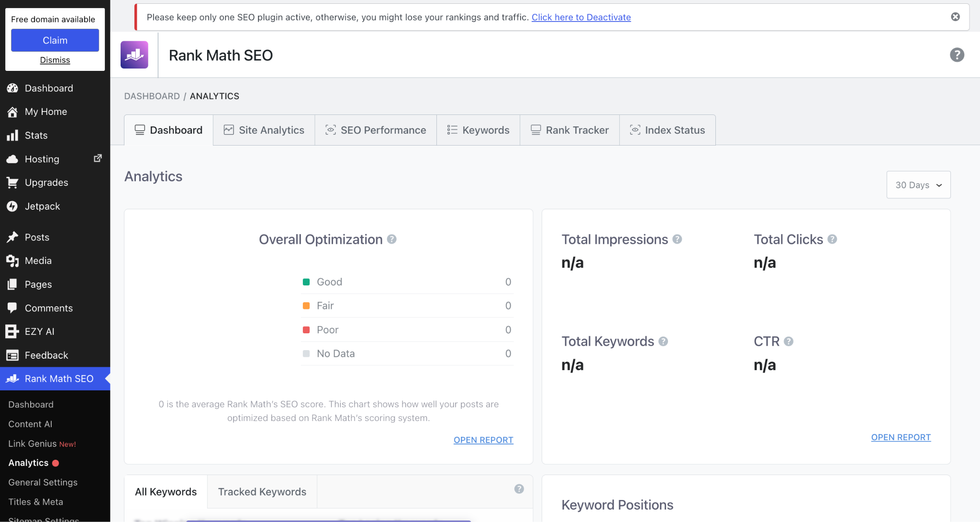Viewport: 980px width, 522px height.
Task: Click the ANALYTICS breadcrumb text
Action: tap(214, 96)
